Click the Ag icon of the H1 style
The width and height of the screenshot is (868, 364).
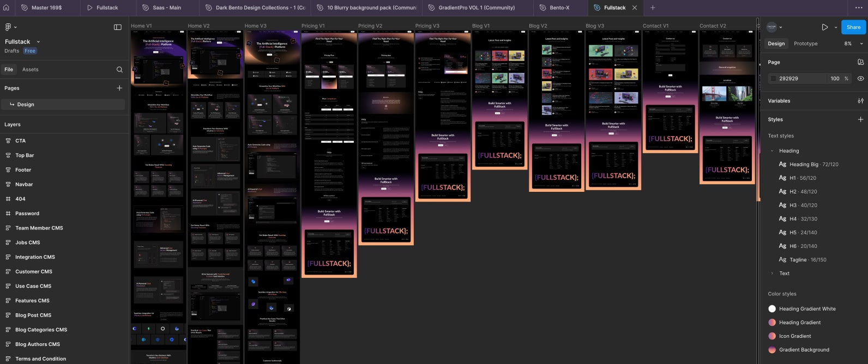[782, 178]
